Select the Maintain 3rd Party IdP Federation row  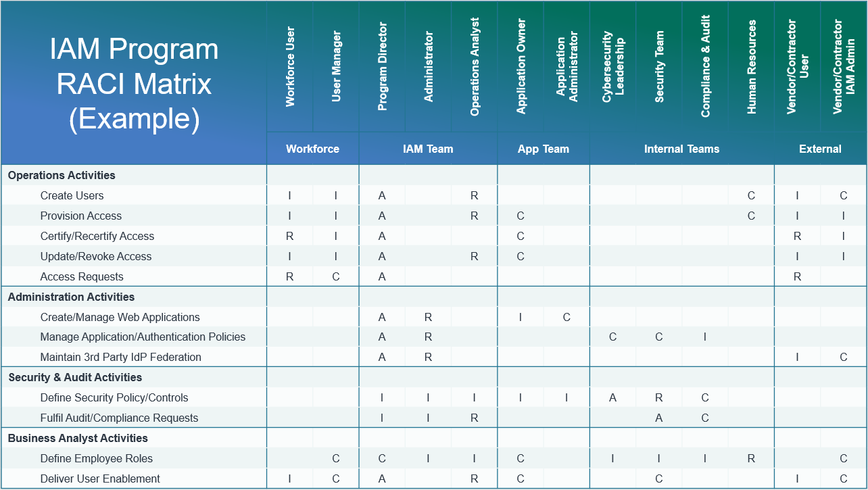tap(121, 357)
